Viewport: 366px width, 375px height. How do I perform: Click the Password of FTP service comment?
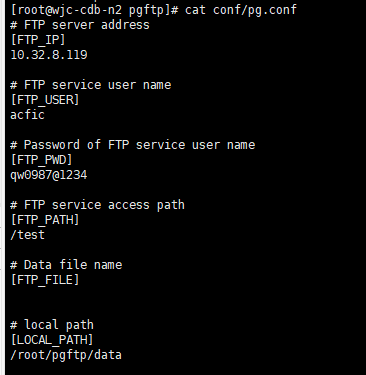click(x=133, y=145)
